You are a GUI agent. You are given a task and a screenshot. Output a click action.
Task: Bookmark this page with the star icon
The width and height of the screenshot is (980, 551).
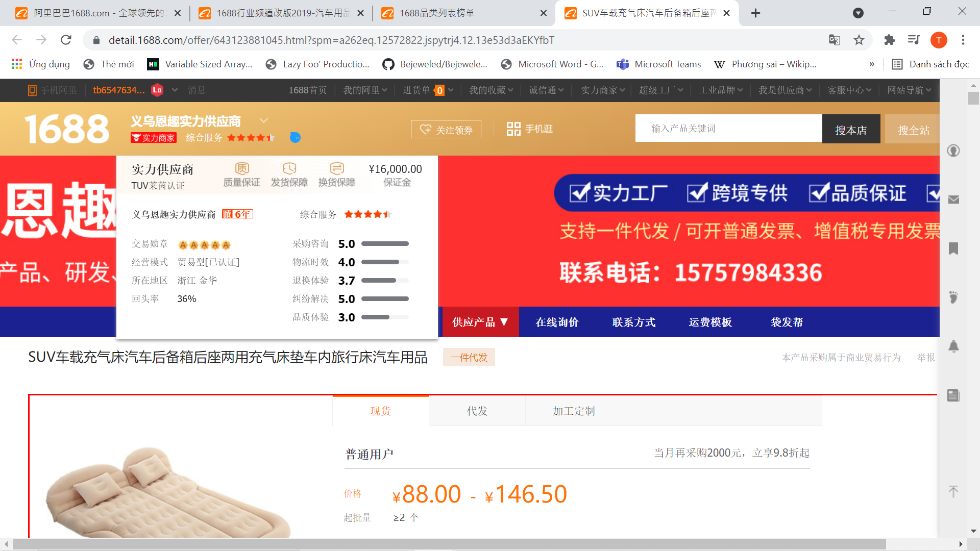pyautogui.click(x=859, y=40)
